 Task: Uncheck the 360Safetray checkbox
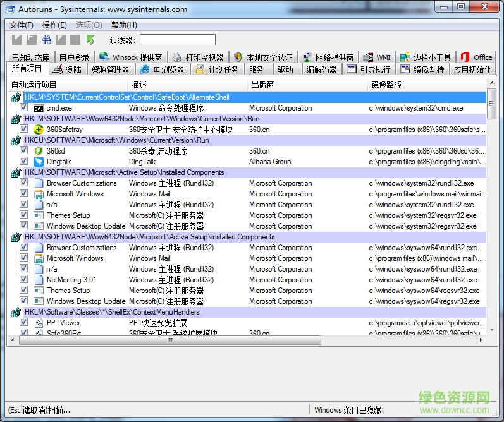(23, 129)
